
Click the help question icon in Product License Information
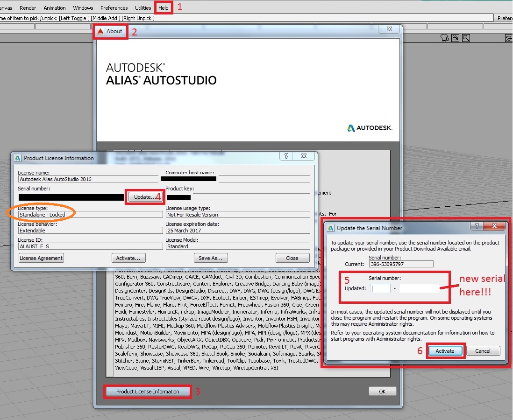[286, 156]
